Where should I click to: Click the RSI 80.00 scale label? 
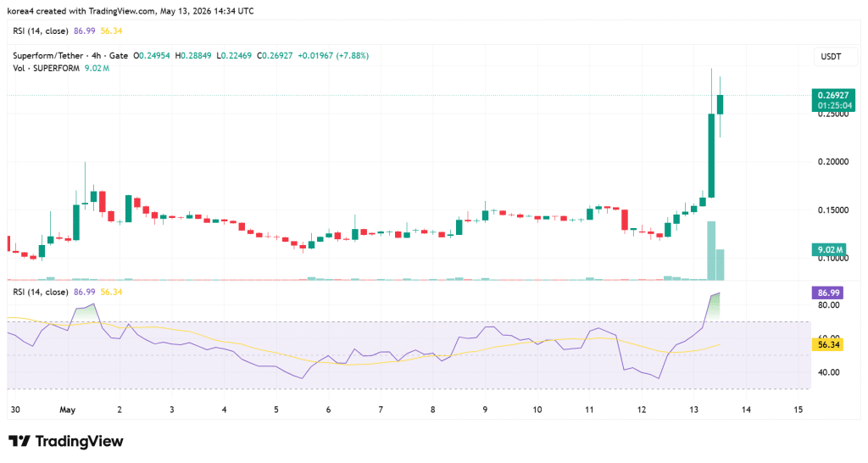(x=829, y=305)
